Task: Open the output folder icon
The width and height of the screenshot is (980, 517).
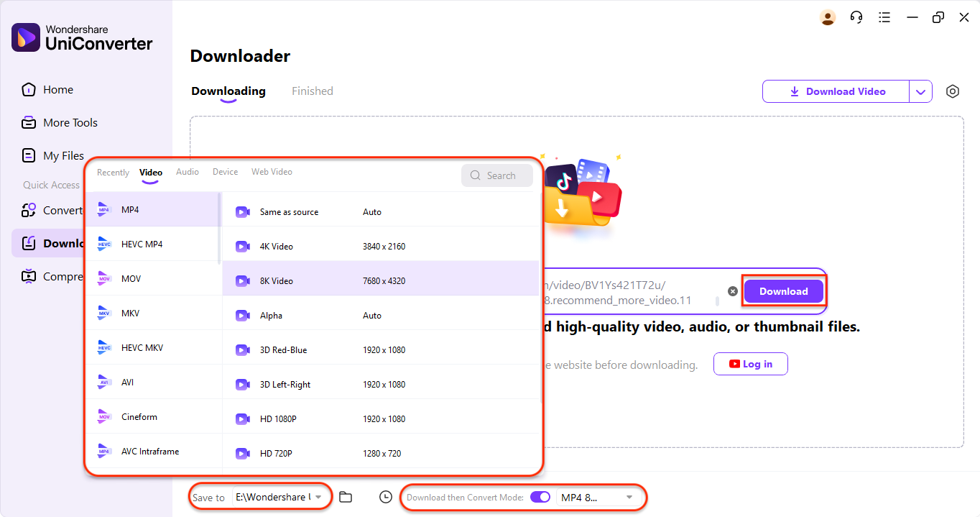Action: pyautogui.click(x=346, y=497)
